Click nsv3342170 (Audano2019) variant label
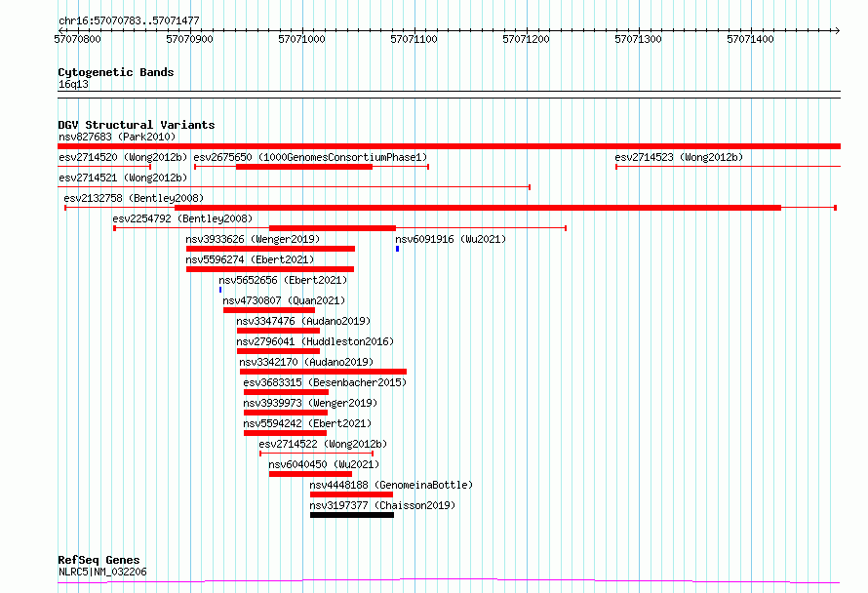Screen dimensions: 868x593 pos(306,362)
